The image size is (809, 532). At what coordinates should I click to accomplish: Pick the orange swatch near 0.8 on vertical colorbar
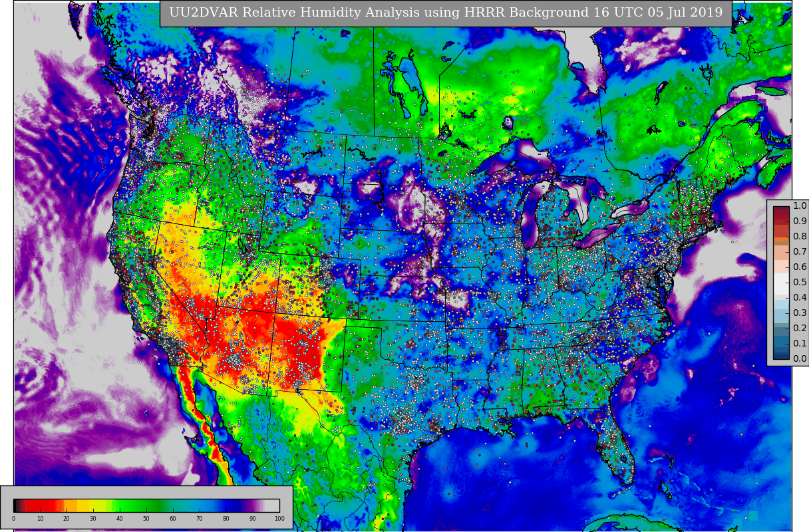[781, 239]
